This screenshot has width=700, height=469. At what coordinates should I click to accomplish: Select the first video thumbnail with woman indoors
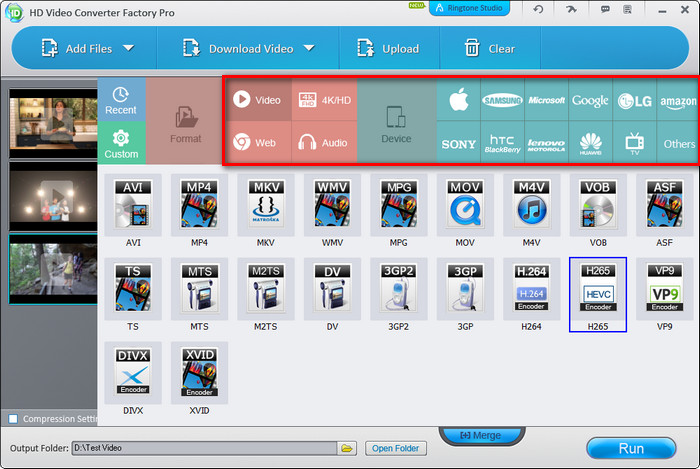tap(54, 123)
